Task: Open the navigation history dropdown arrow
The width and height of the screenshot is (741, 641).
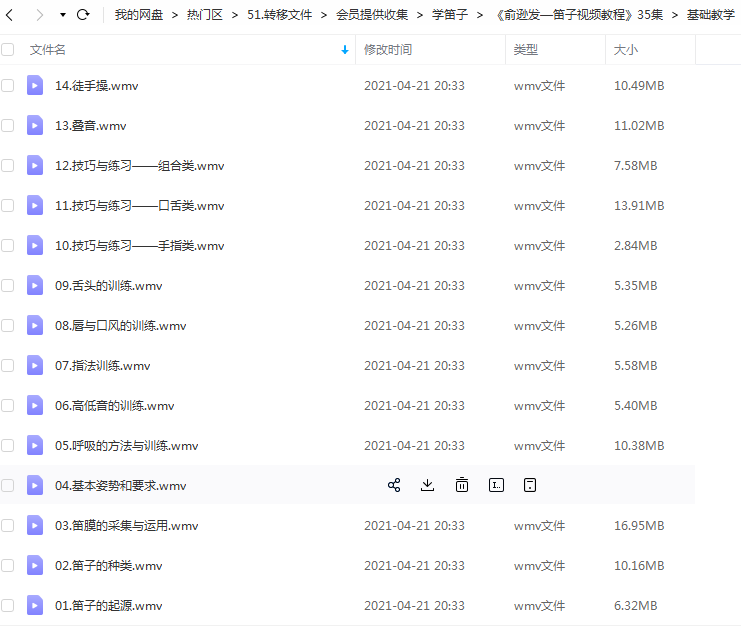Action: (x=62, y=15)
